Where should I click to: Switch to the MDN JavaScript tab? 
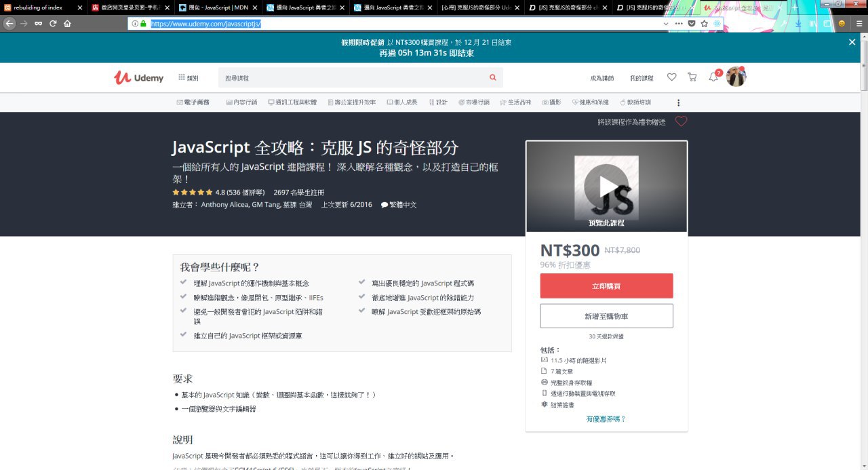217,7
